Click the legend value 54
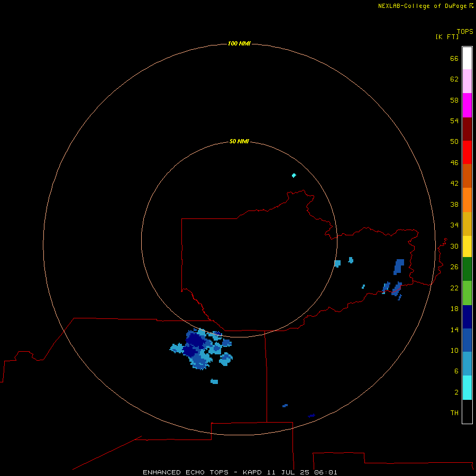Image resolution: width=476 pixels, height=476 pixels. 454,121
